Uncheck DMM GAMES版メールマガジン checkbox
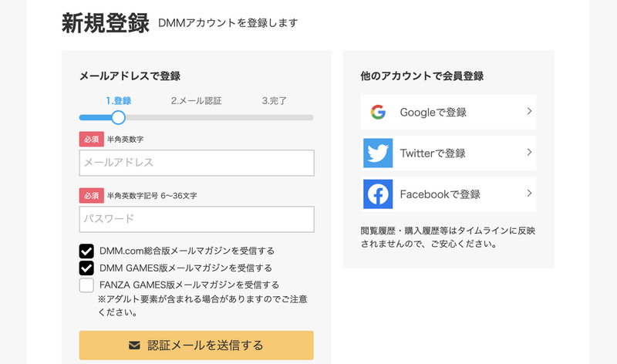Viewport: 617px width, 364px height. click(86, 268)
